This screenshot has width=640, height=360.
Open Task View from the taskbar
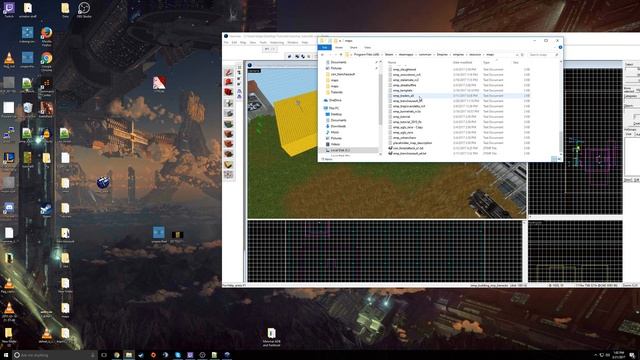pos(104,355)
